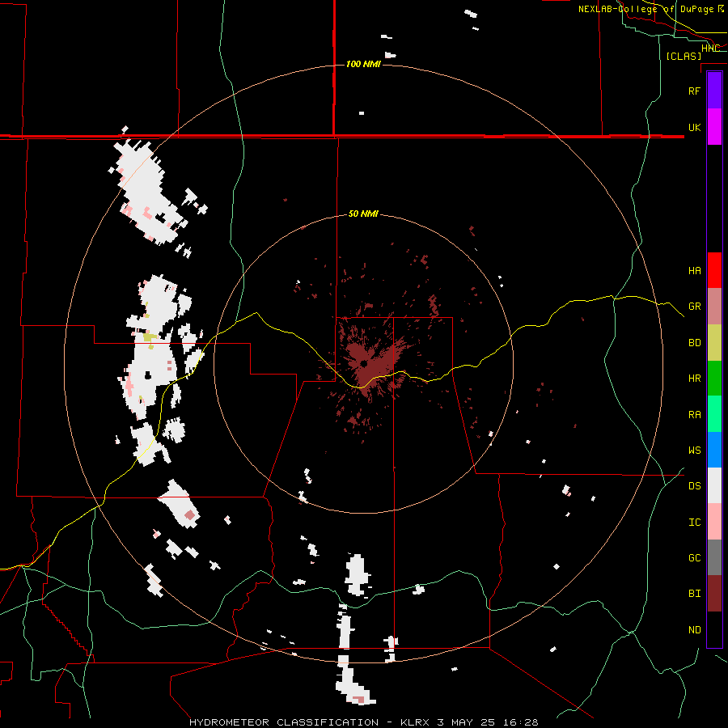728x728 pixels.
Task: Click the BD legend label
Action: [694, 343]
